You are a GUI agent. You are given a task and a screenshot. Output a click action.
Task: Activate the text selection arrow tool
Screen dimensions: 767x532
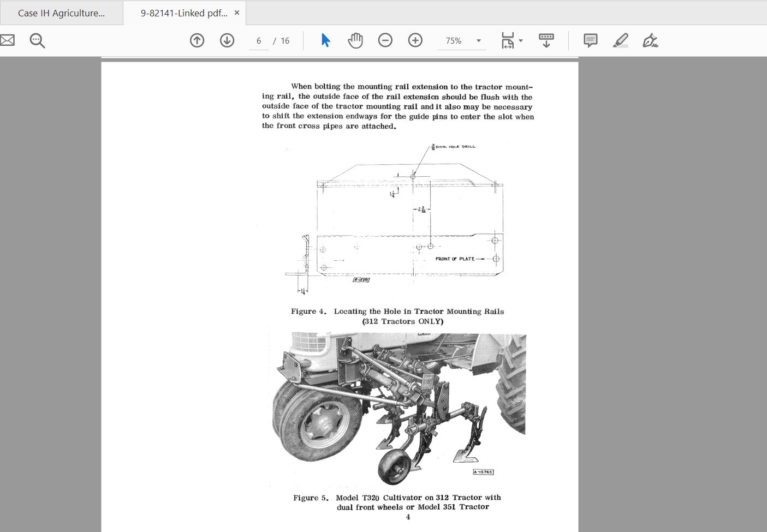pyautogui.click(x=324, y=40)
